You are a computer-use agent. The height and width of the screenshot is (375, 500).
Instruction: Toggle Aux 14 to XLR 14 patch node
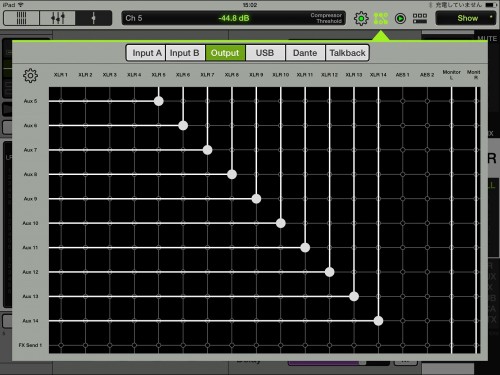[x=378, y=321]
